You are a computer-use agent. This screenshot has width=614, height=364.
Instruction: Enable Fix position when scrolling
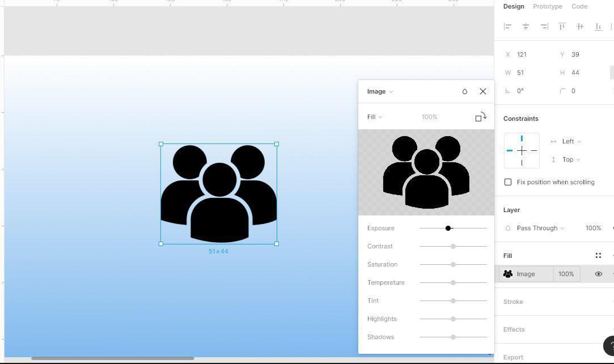(508, 182)
